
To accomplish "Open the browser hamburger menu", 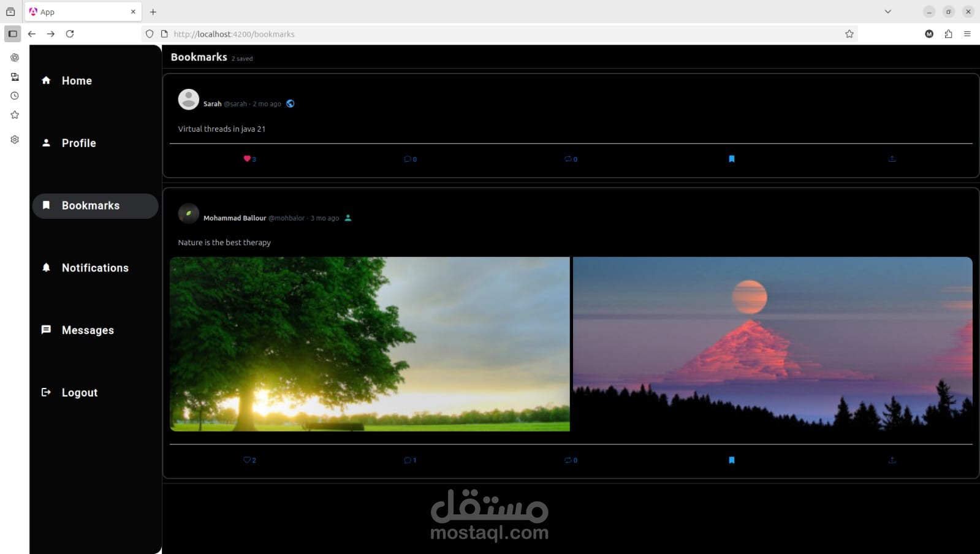I will [x=967, y=34].
